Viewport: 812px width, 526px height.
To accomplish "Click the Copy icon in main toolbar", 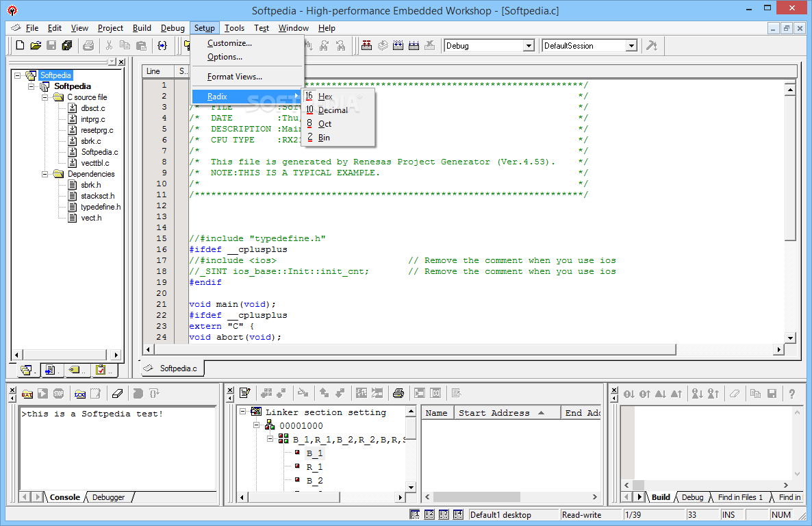I will 125,46.
